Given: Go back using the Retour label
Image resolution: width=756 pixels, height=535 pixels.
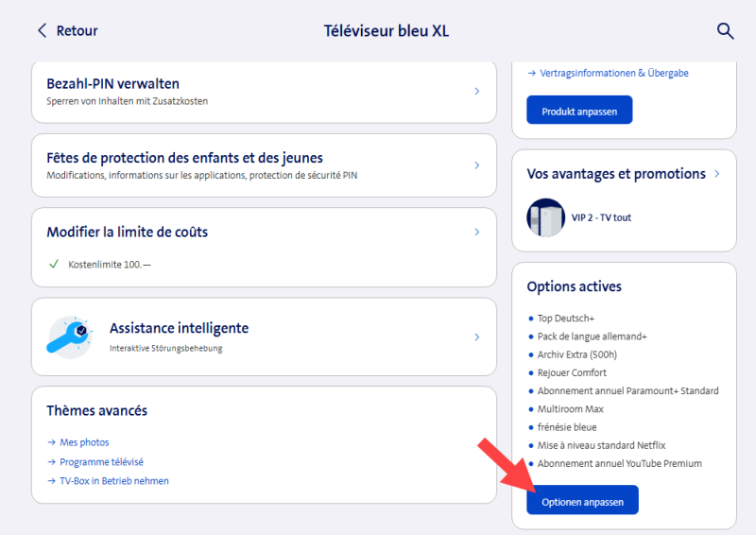Looking at the screenshot, I should 77,31.
